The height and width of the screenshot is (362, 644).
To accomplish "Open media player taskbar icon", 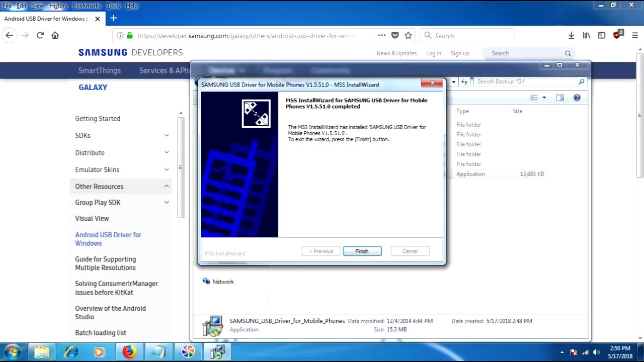I will 99,352.
